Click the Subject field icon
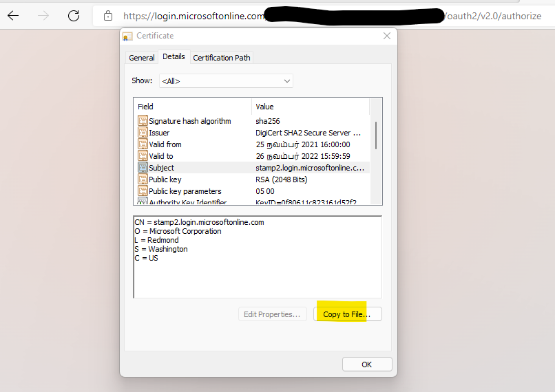 [143, 168]
